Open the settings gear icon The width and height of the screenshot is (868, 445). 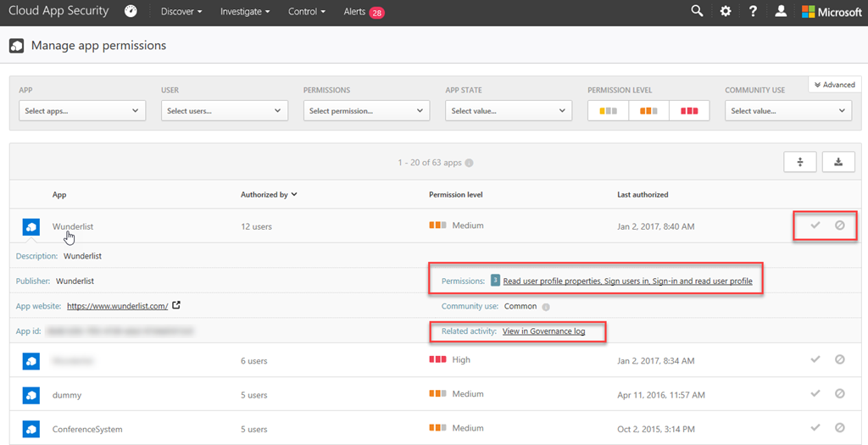pos(725,12)
